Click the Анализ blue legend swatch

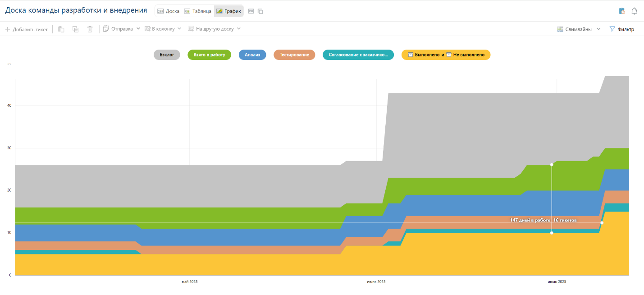[252, 55]
